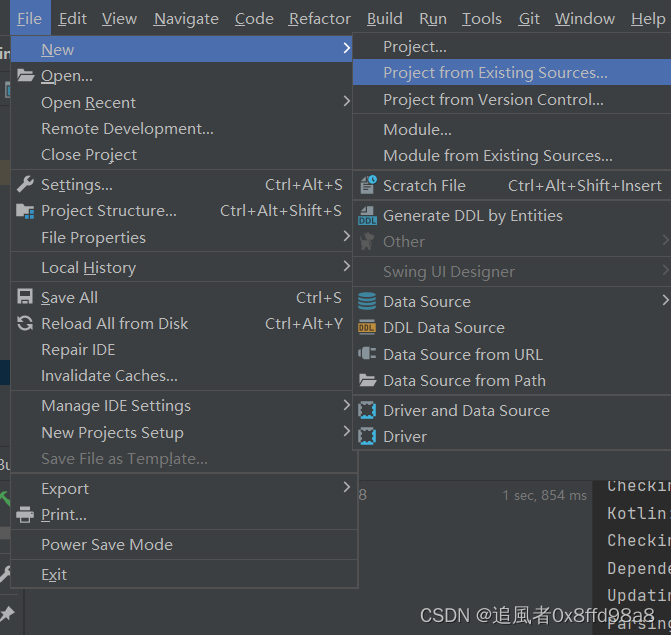Toggle Power Save Mode

point(107,545)
